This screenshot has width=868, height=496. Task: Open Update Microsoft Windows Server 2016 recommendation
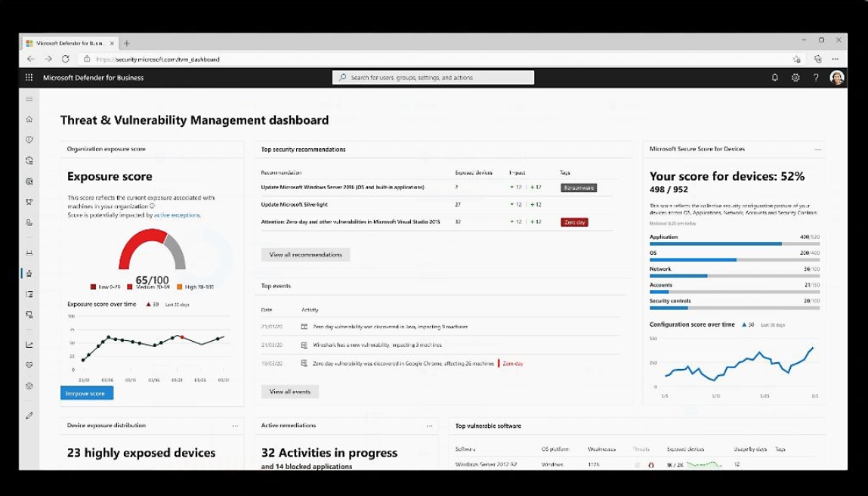point(343,188)
